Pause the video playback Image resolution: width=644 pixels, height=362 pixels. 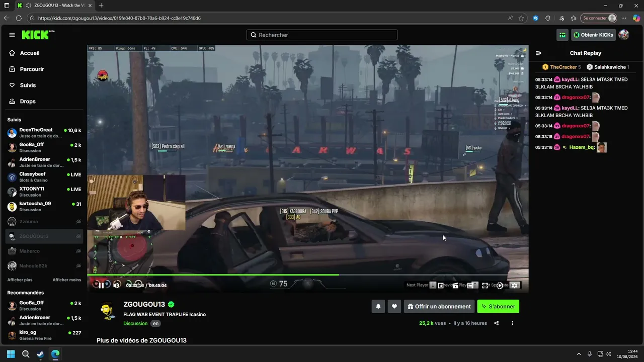[x=101, y=285]
